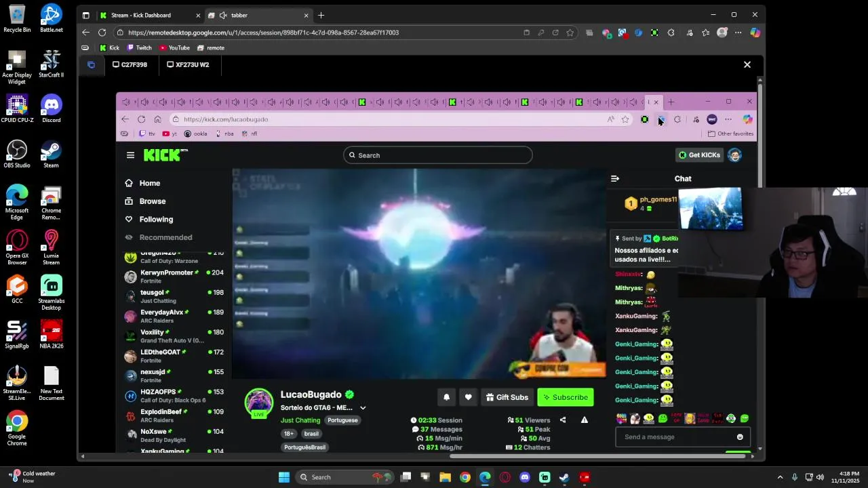
Task: Open LucaoBugado's avatar with LIVE badge
Action: [258, 403]
